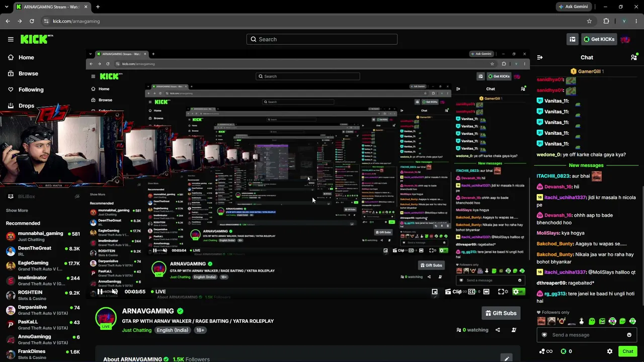Open browser Extensions puzzle icon
The image size is (644, 362).
click(606, 21)
